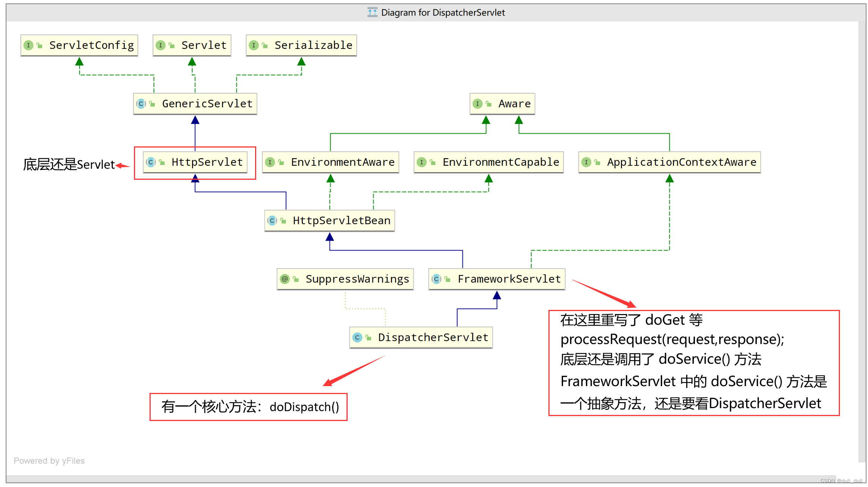The image size is (868, 487).
Task: Click the ServletConfig interface icon
Action: 28,46
